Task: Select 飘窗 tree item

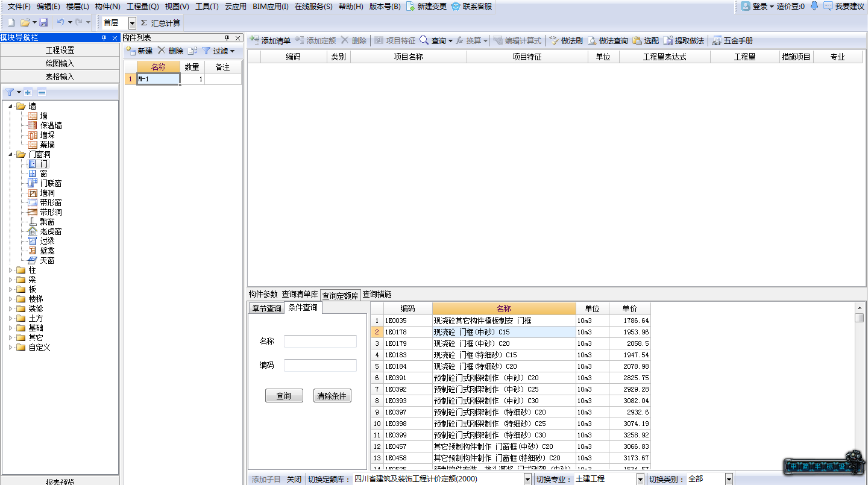Action: [47, 222]
